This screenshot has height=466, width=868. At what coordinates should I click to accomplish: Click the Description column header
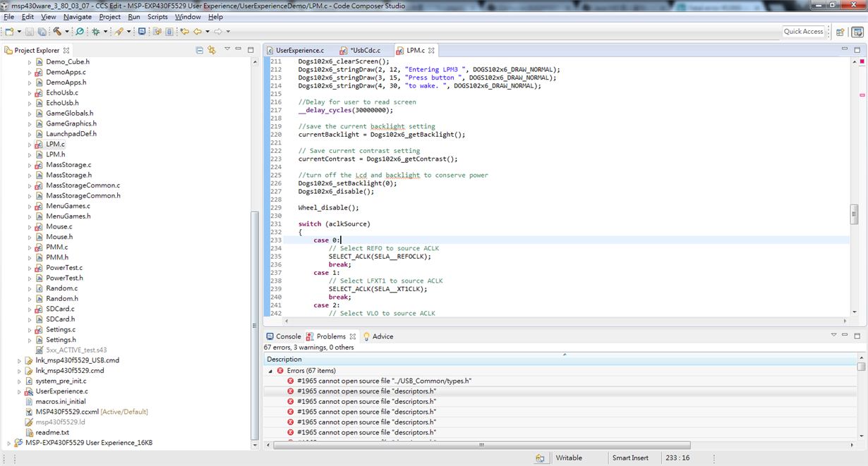click(284, 360)
